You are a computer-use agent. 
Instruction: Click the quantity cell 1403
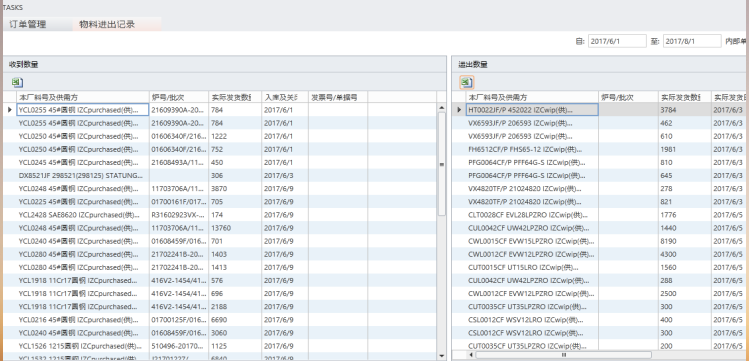[x=235, y=254]
